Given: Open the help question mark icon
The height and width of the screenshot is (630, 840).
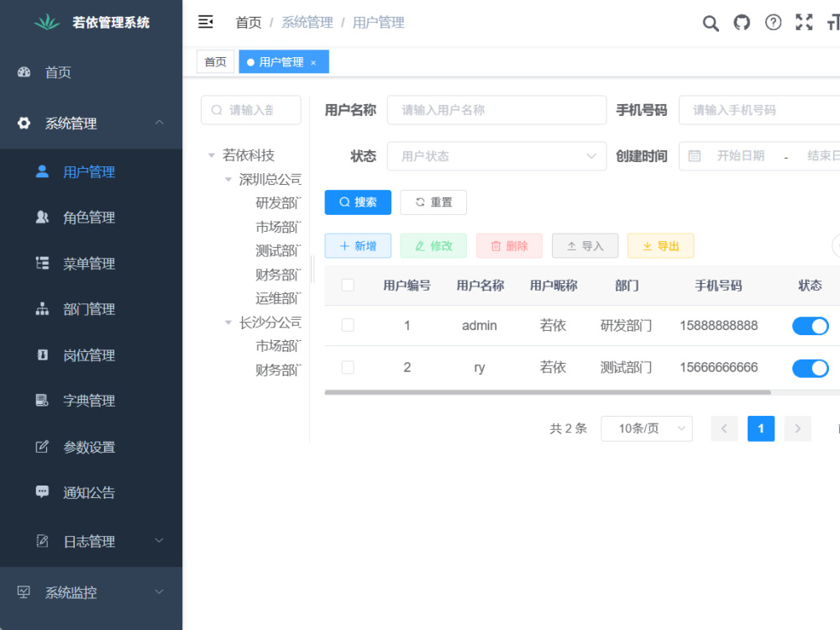Looking at the screenshot, I should (x=773, y=23).
